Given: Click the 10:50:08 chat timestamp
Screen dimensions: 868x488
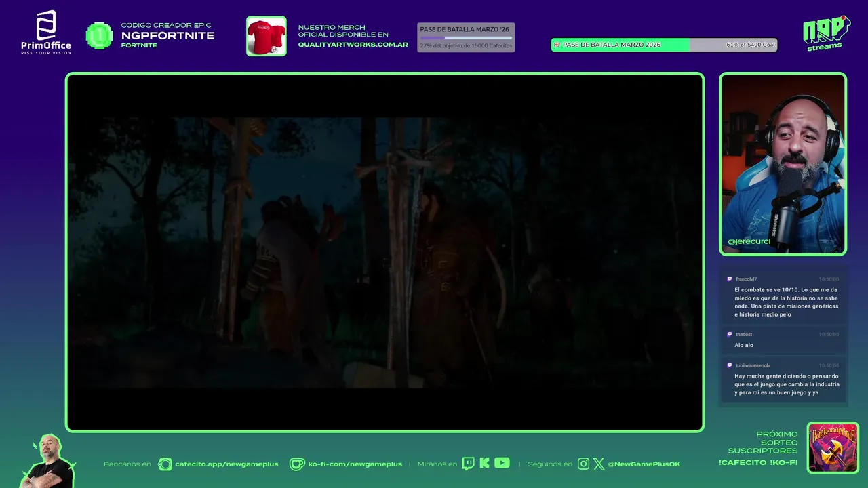Looking at the screenshot, I should (x=829, y=366).
